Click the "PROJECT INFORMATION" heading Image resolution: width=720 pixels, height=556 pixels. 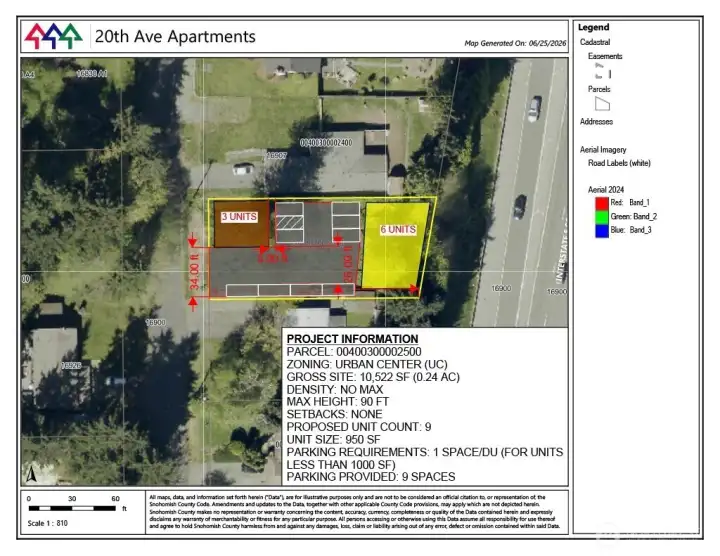pyautogui.click(x=352, y=339)
